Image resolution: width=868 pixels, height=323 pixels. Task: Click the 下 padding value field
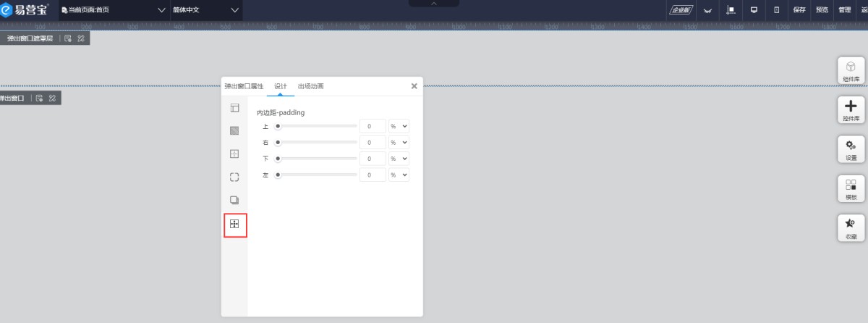tap(373, 159)
